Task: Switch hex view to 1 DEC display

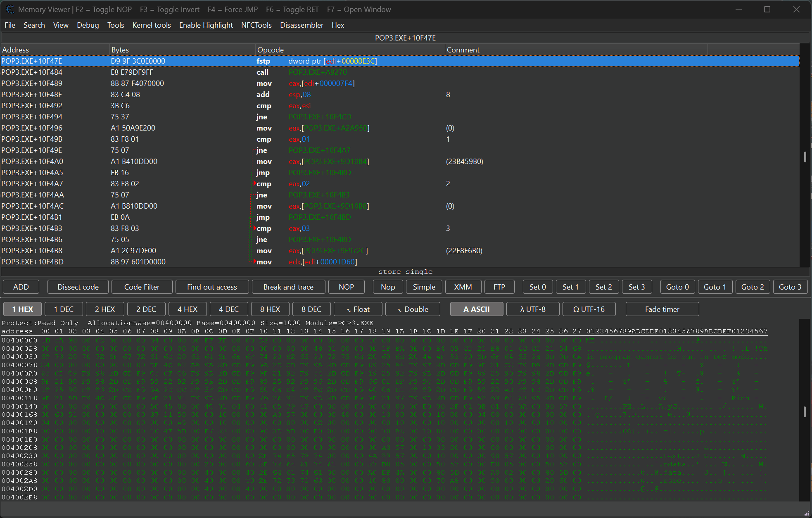Action: [64, 309]
